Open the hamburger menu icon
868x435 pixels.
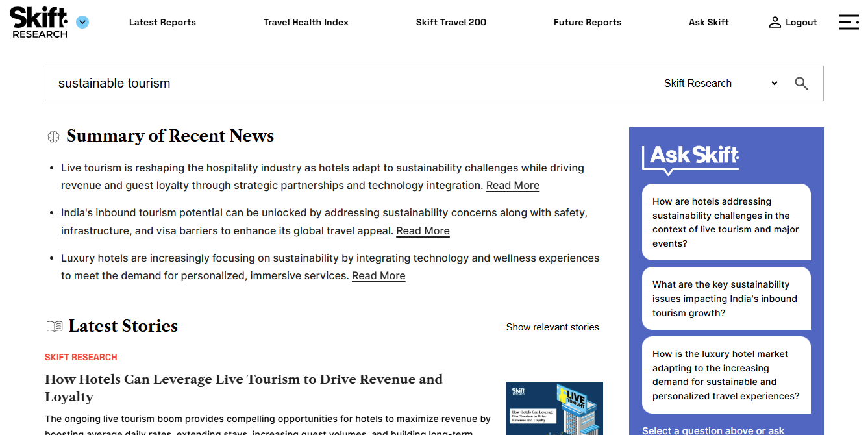849,22
